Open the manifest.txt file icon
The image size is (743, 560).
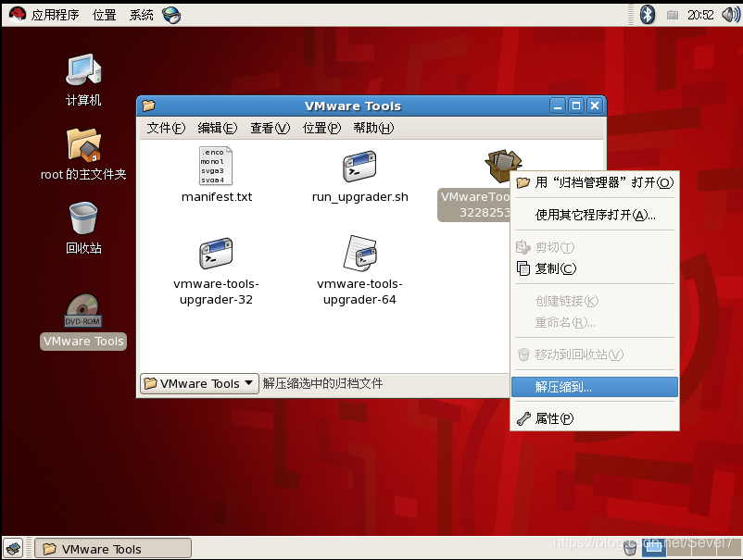pos(216,166)
